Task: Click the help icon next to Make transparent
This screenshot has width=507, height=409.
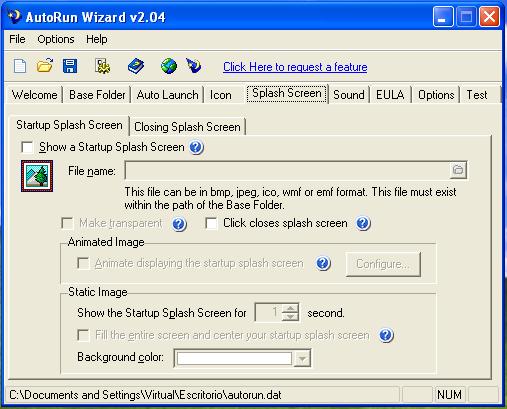Action: pos(179,224)
